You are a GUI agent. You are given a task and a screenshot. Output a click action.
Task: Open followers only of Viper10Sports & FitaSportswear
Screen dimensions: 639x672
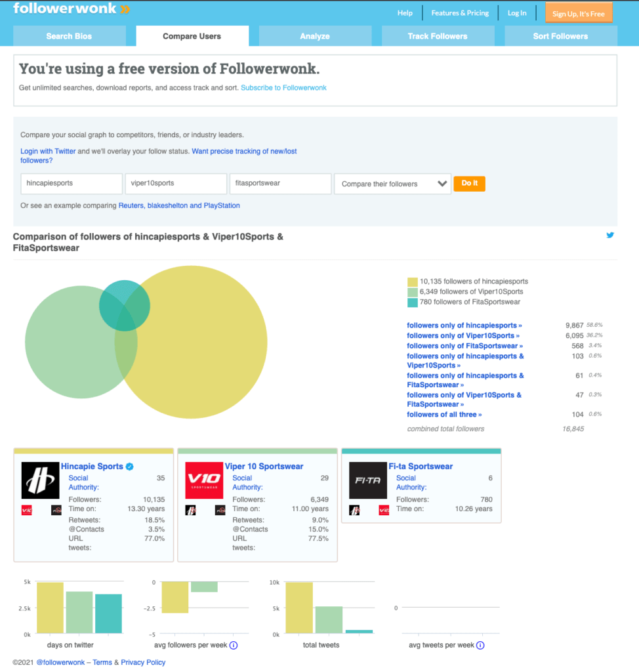point(464,400)
